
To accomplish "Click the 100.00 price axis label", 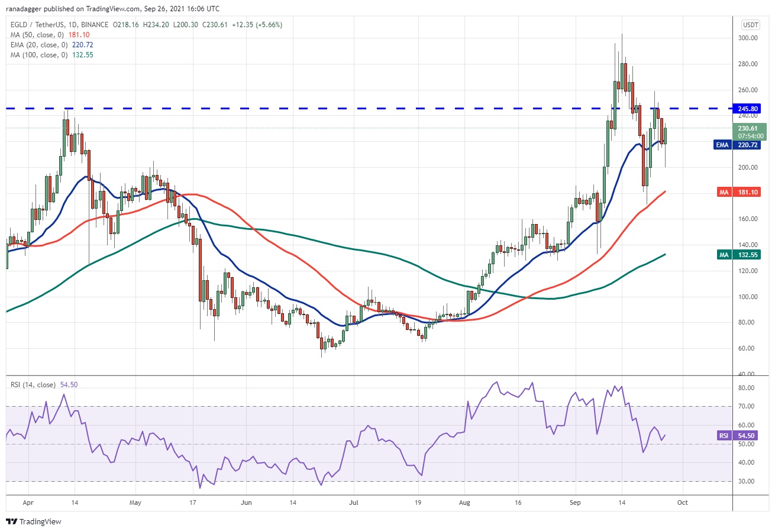I will 748,297.
